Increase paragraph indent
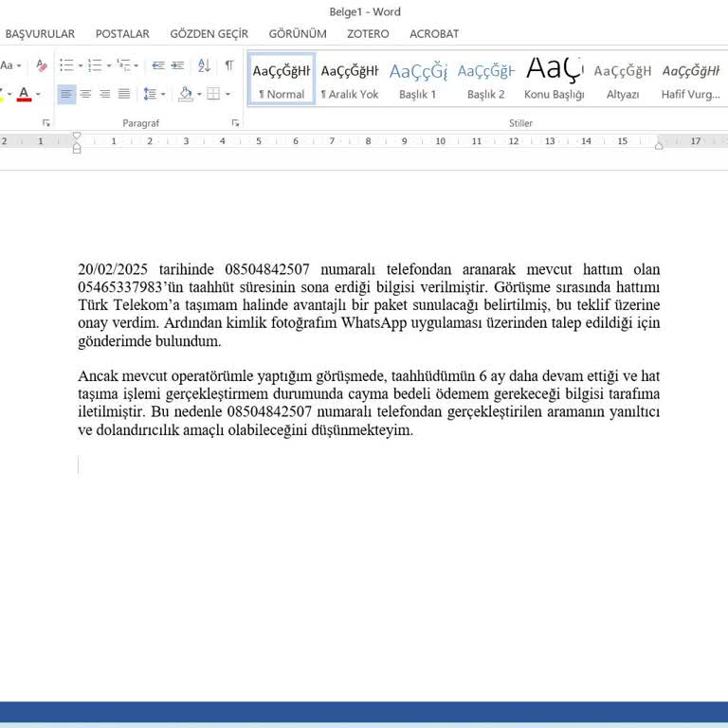The image size is (728, 728). (x=177, y=65)
